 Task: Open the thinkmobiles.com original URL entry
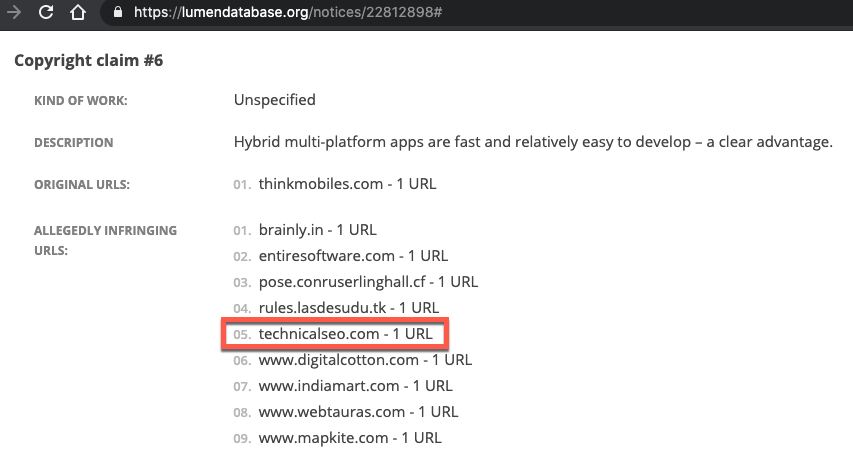coord(347,184)
